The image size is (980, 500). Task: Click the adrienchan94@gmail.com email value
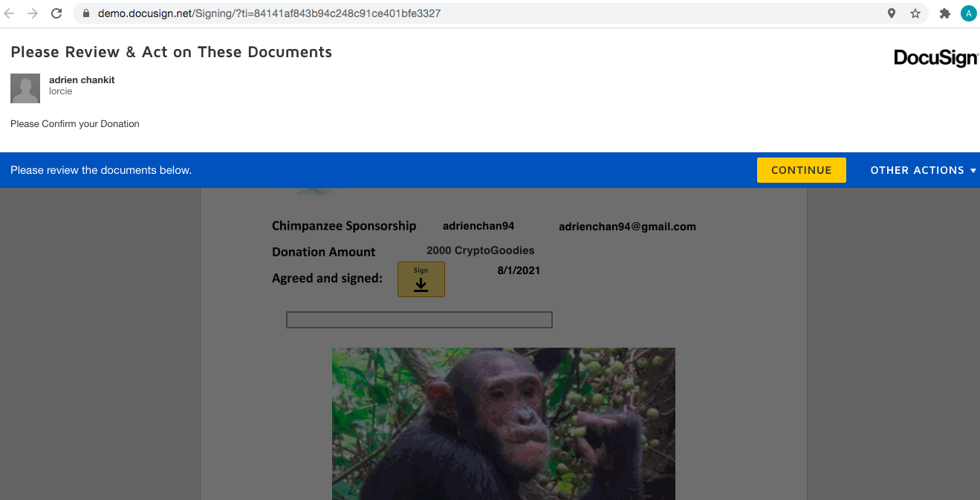pyautogui.click(x=627, y=227)
